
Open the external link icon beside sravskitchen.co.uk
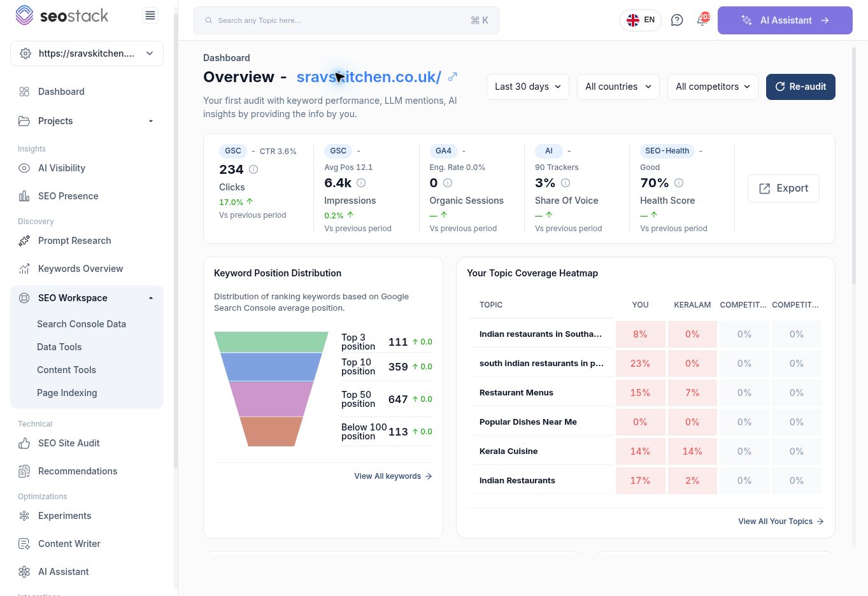coord(453,76)
